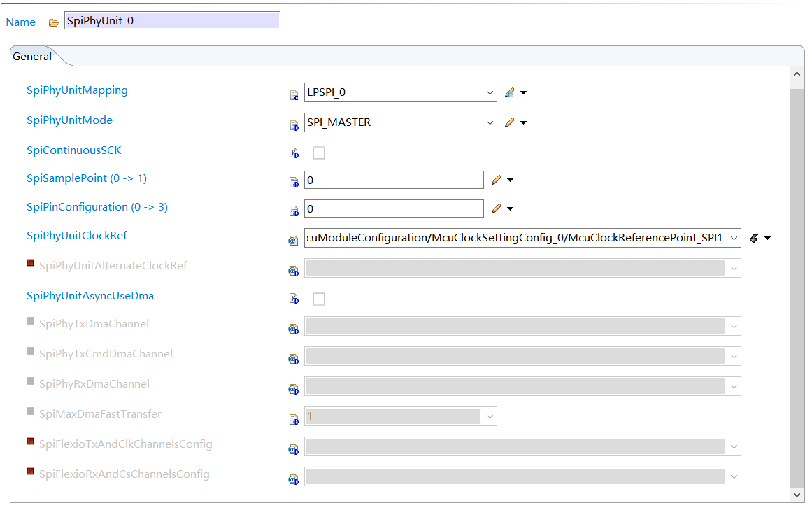Click into the Name field SpiPhyUnit_0
This screenshot has width=812, height=510.
tap(172, 21)
